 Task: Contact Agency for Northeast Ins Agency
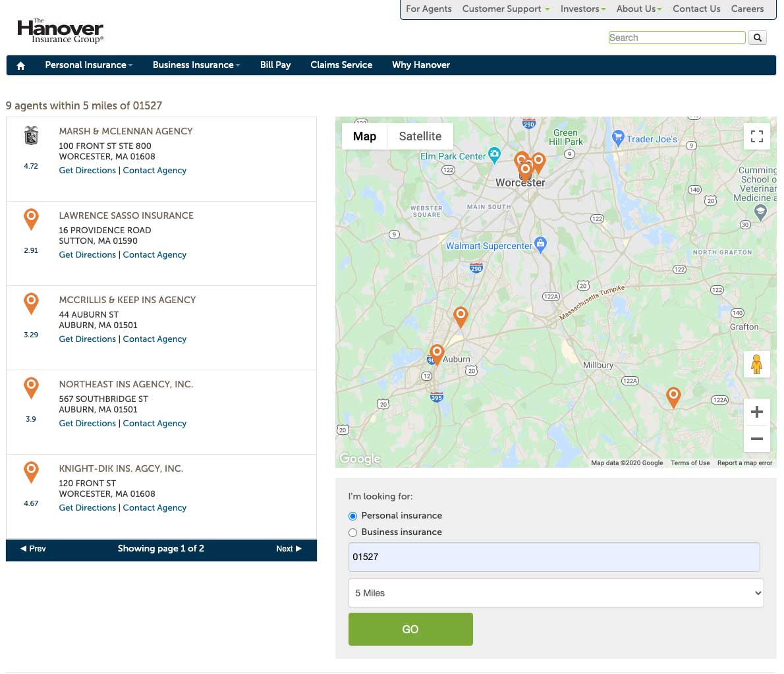(x=155, y=424)
